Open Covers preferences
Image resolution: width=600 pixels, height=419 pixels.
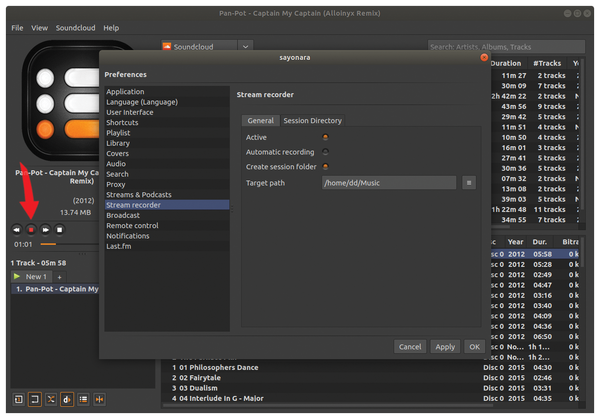[167, 153]
